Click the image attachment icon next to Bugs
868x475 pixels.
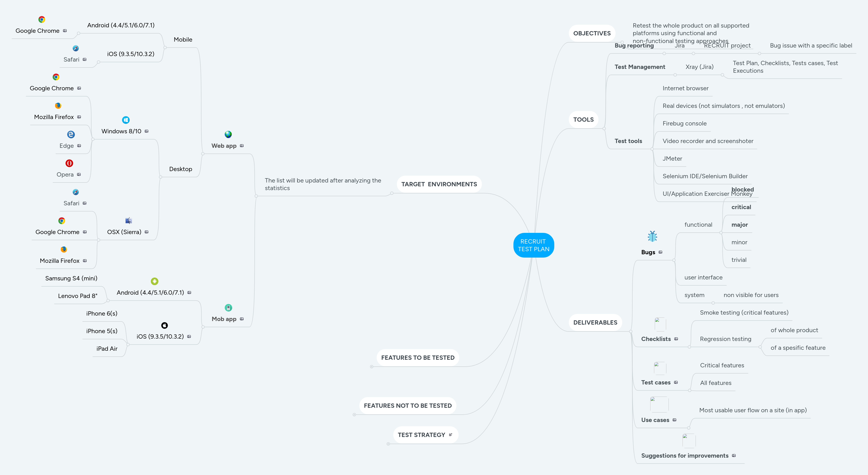coord(660,252)
